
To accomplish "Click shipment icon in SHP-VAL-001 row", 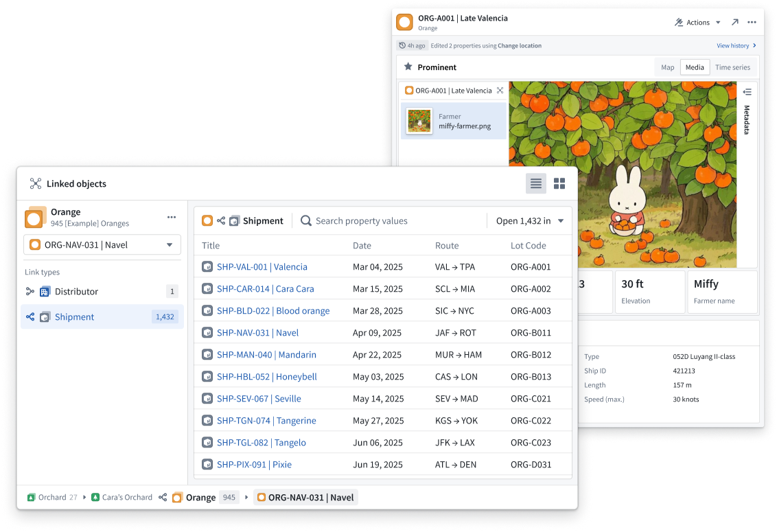I will pos(207,267).
